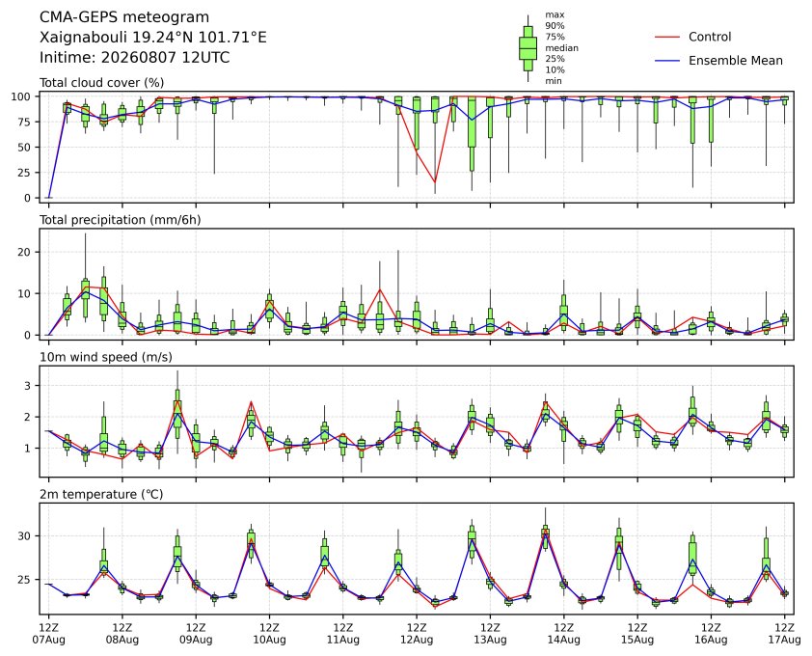Click the blue Ensemble Mean legend line
The width and height of the screenshot is (812, 656).
pyautogui.click(x=667, y=61)
